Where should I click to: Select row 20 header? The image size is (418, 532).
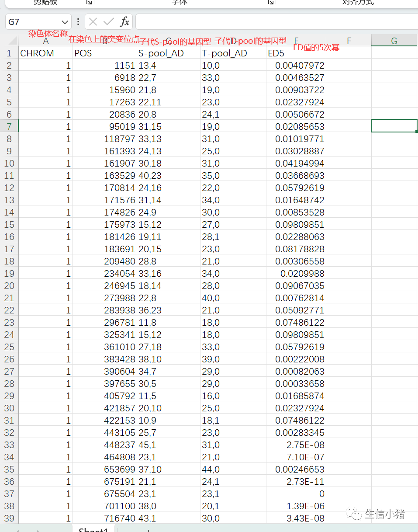[x=9, y=286]
